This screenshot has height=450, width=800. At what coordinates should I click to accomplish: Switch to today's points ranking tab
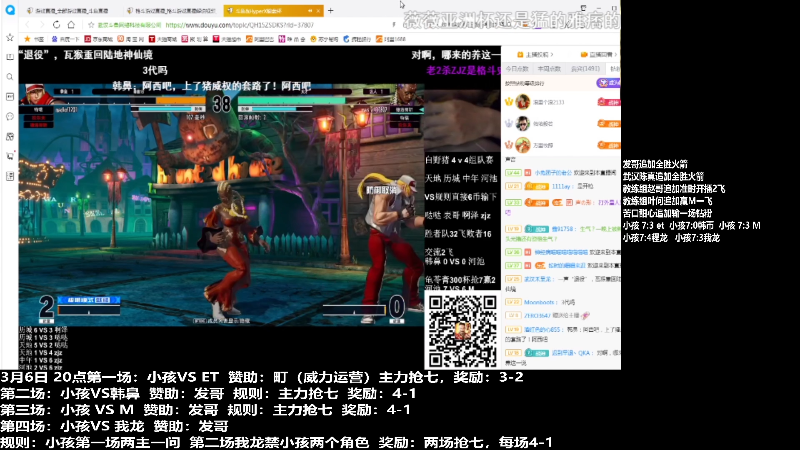(x=517, y=69)
